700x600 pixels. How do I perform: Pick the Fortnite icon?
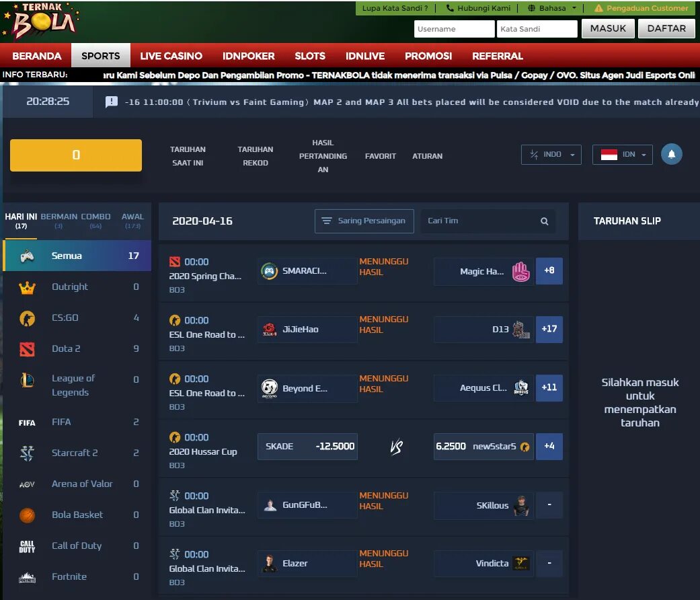click(27, 578)
